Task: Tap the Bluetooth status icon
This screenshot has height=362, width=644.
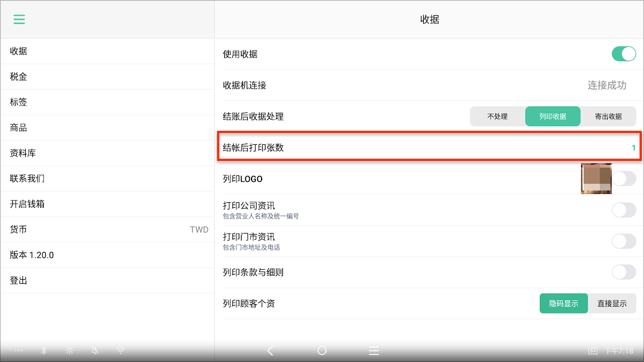Action: (44, 350)
